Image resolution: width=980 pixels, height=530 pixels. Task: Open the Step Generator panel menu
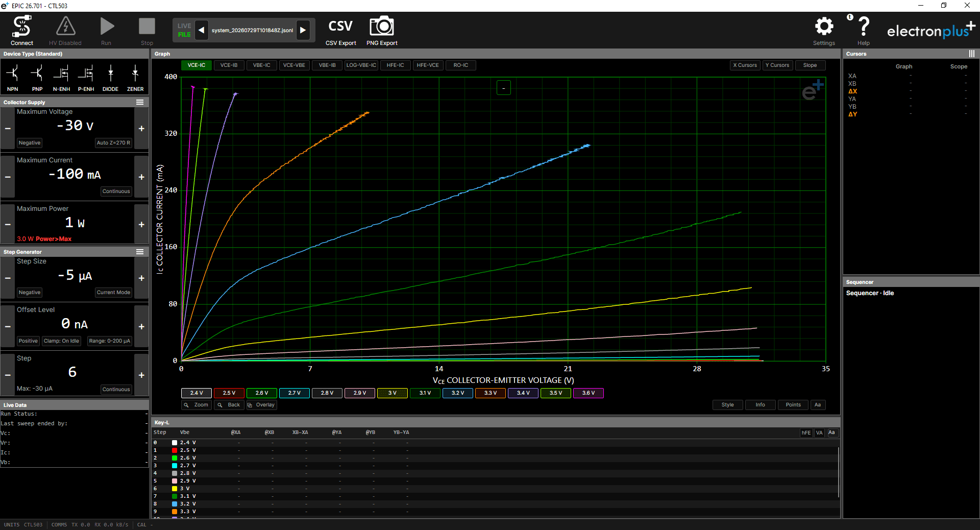pos(140,252)
